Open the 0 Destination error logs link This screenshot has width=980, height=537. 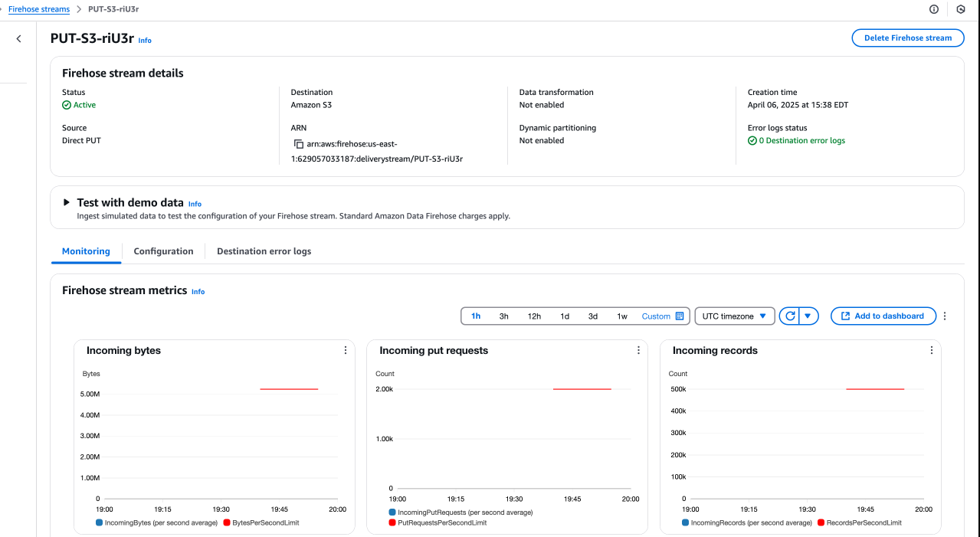[x=801, y=140]
